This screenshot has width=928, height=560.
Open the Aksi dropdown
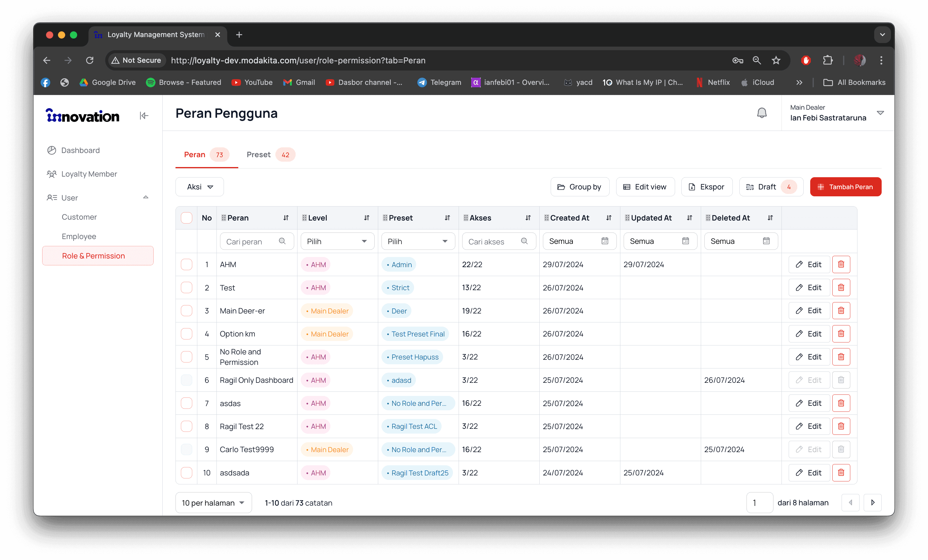pyautogui.click(x=200, y=187)
